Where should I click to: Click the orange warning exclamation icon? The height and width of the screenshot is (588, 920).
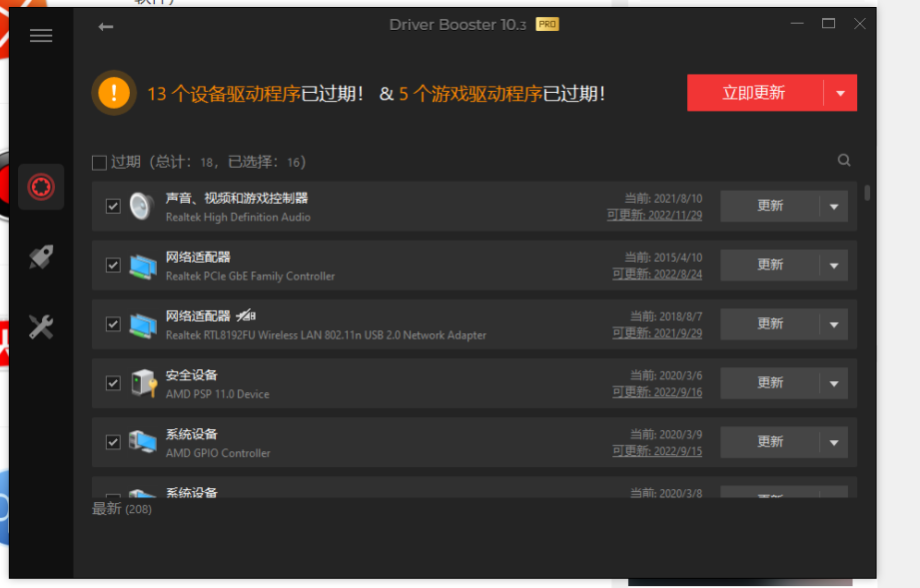click(x=114, y=93)
